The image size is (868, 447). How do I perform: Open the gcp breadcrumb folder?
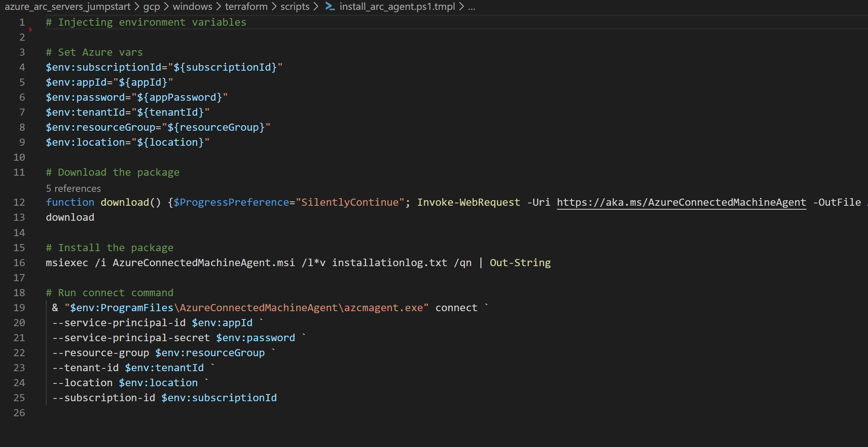(151, 7)
